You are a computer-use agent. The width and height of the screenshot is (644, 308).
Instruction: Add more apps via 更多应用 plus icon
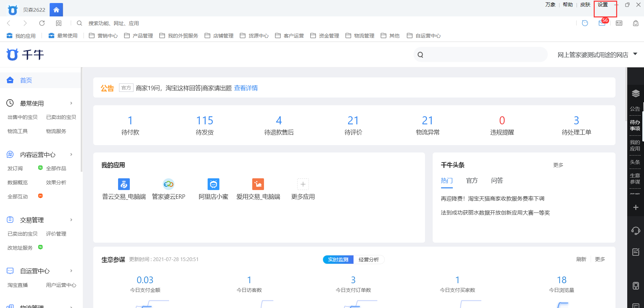click(x=303, y=184)
